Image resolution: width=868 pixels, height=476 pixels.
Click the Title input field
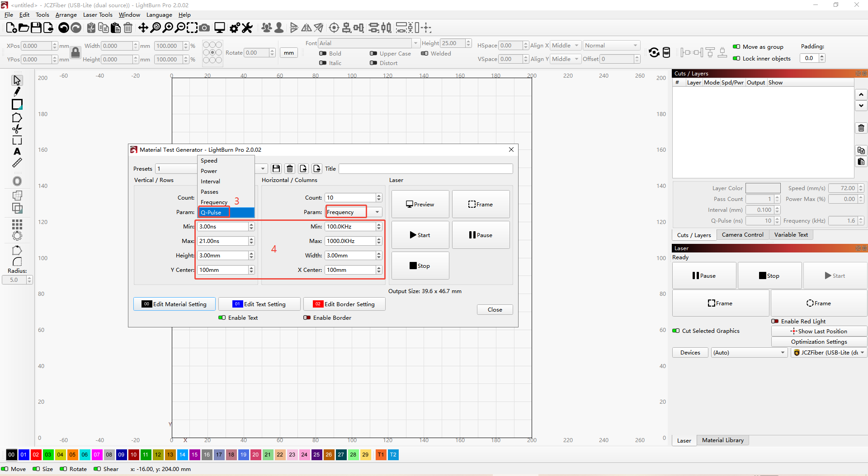425,168
